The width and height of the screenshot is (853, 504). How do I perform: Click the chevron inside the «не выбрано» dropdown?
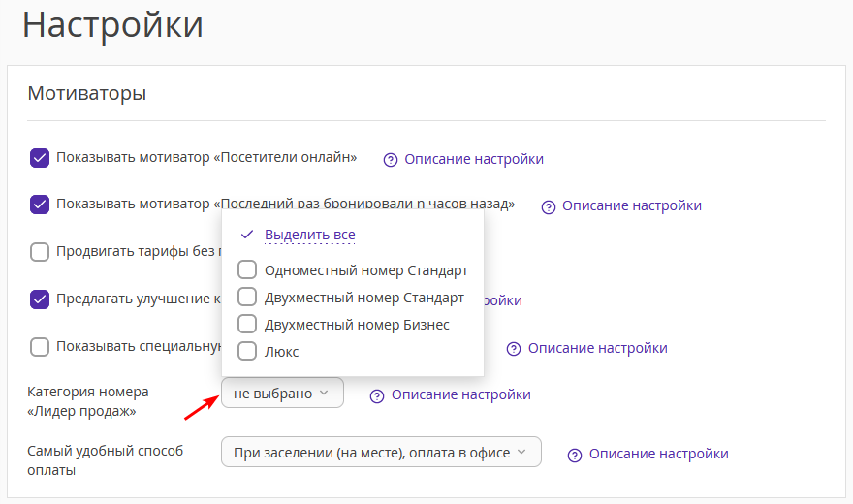[x=324, y=393]
